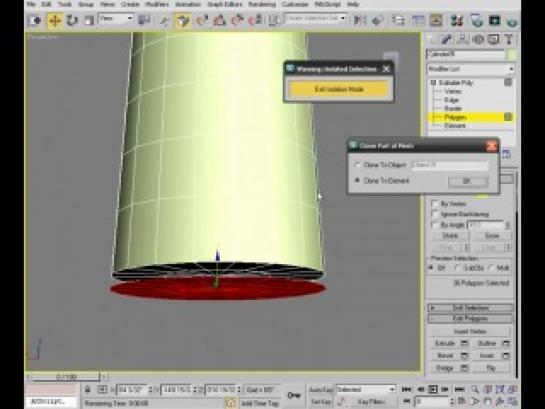Click the Grow selection button
The height and width of the screenshot is (409, 545).
click(491, 236)
